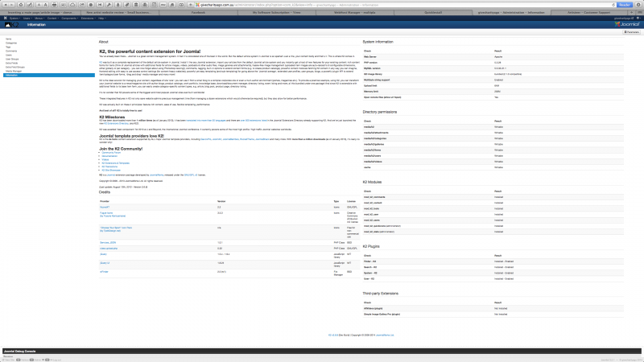This screenshot has width=644, height=362.
Task: Reload the page using the refresh icon
Action: coord(613,5)
